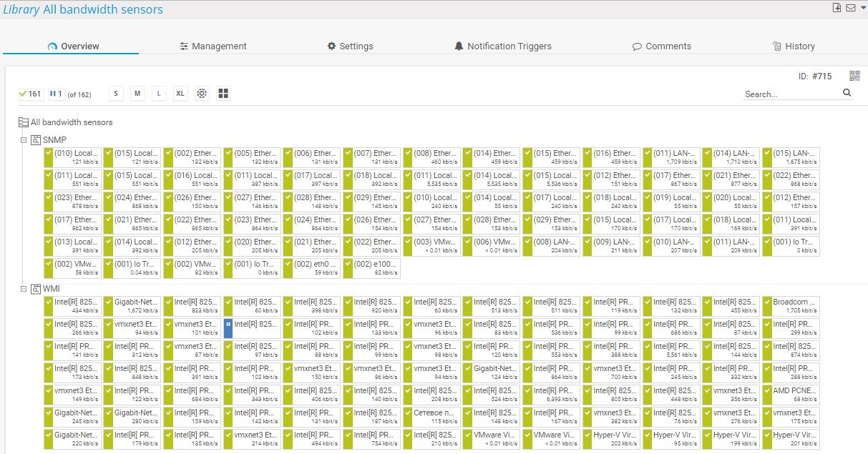Click the tiles view icon beside the gear
Image resolution: width=868 pixels, height=454 pixels.
[223, 93]
